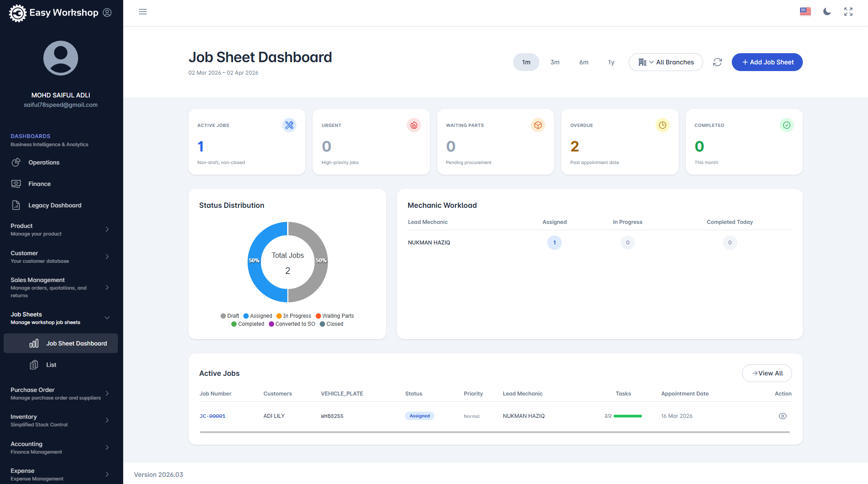Collapse the Job Sheets section
This screenshot has width=868, height=484.
pos(107,317)
